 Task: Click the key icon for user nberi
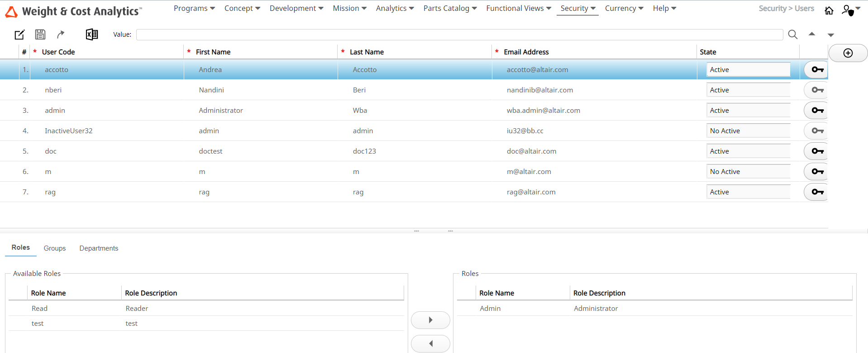point(817,90)
